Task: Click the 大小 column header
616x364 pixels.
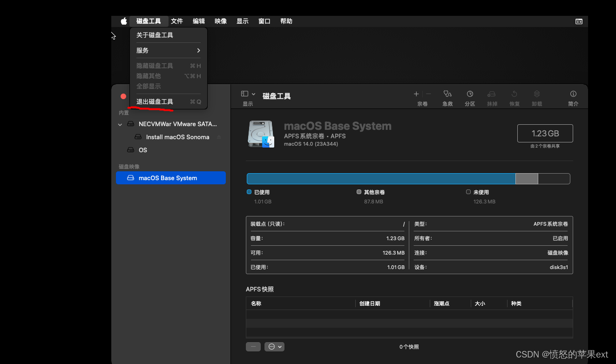Action: (x=489, y=303)
